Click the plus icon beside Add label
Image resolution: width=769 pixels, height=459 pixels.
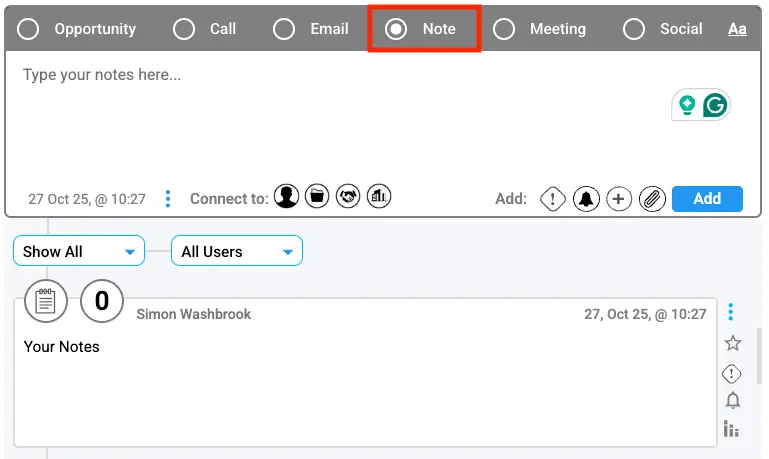619,198
